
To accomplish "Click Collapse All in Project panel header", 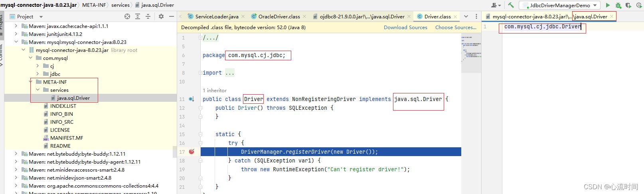I will point(148,16).
